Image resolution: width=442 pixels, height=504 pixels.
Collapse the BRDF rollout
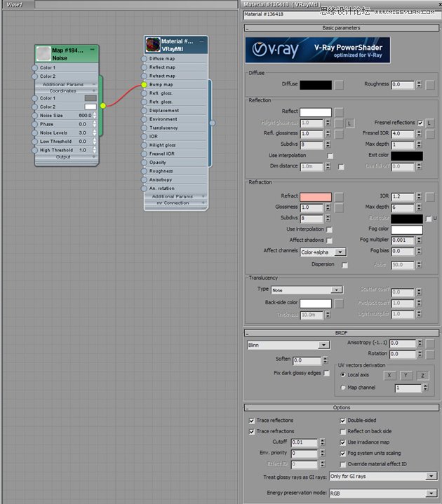click(x=342, y=333)
